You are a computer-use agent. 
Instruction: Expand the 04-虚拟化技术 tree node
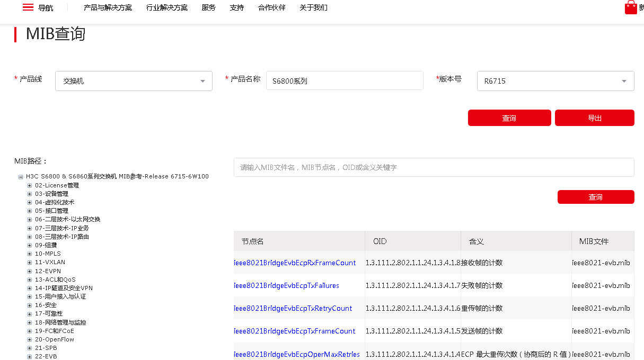pos(30,202)
